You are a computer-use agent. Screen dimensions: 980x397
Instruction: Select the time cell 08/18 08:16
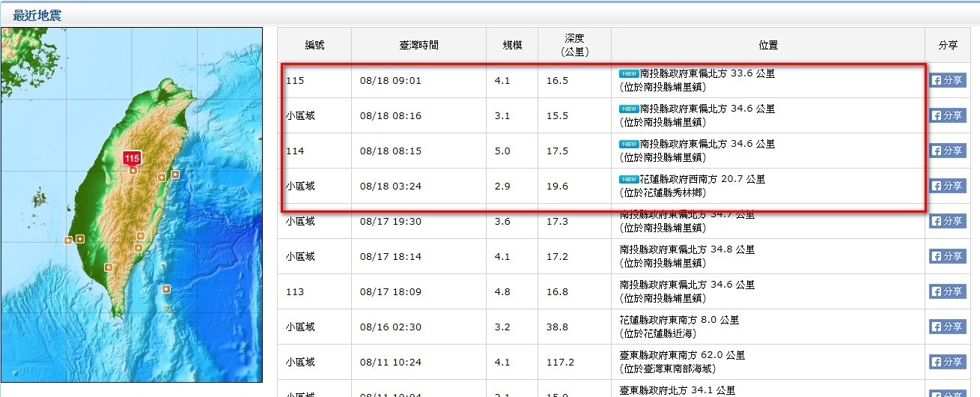[390, 115]
